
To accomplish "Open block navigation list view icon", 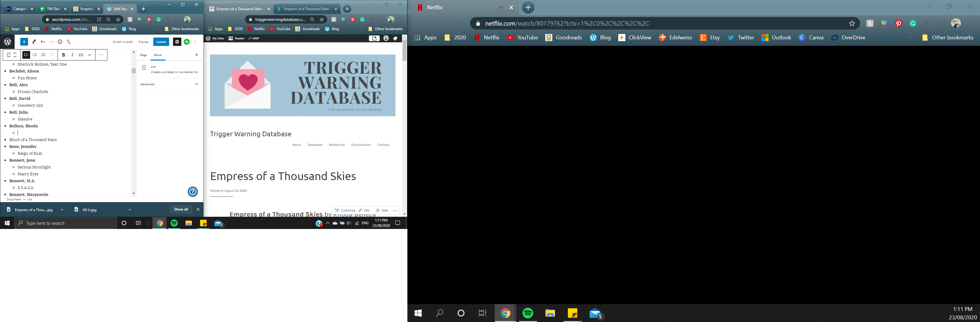I will 69,42.
